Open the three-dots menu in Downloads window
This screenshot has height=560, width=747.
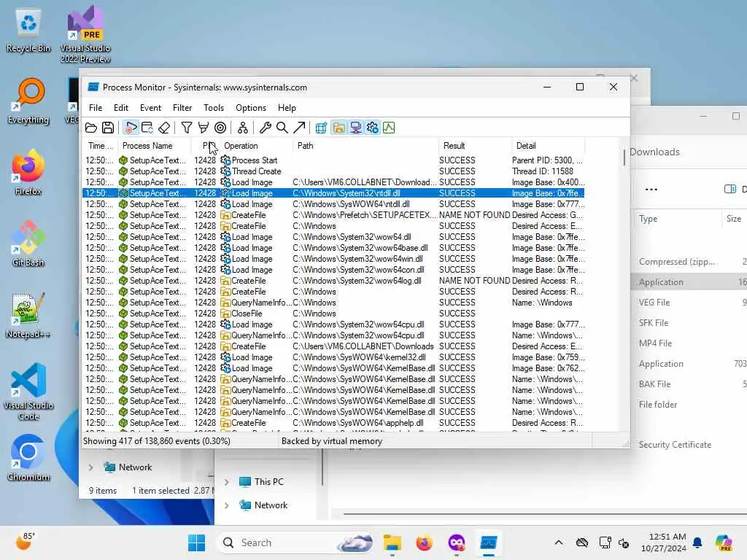651,190
